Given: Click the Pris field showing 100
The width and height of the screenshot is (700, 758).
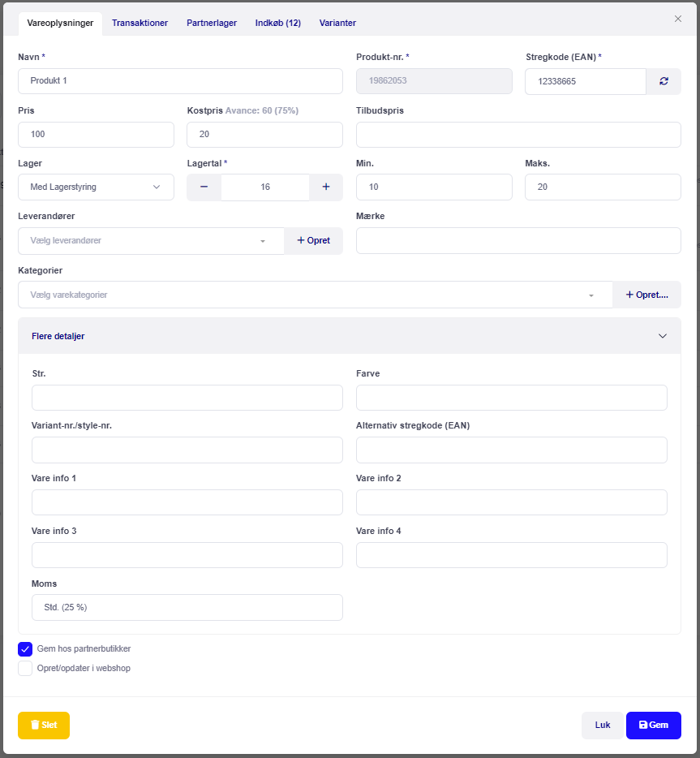Looking at the screenshot, I should [x=97, y=135].
